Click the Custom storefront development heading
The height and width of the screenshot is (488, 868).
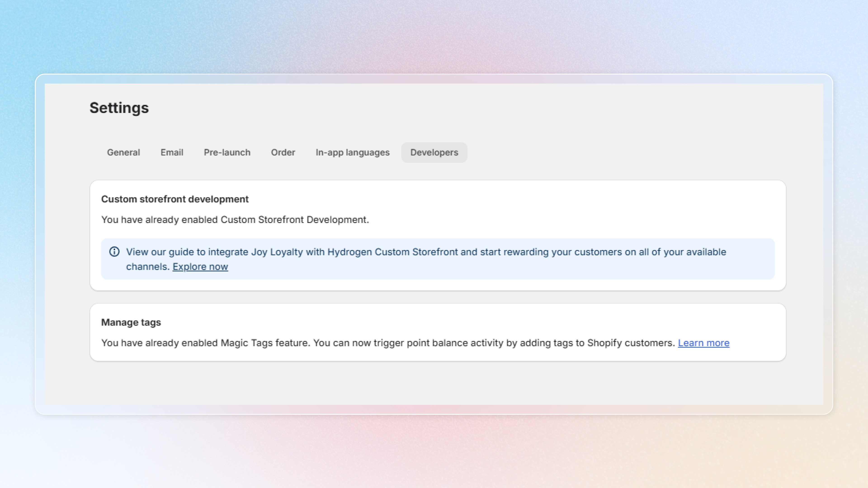[175, 199]
